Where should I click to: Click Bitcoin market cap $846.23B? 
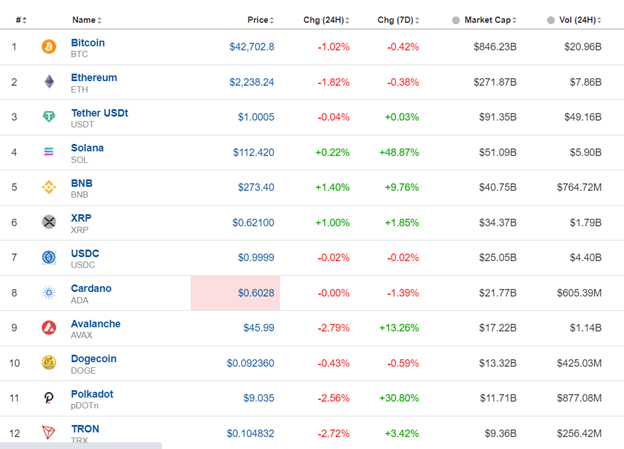coord(495,47)
